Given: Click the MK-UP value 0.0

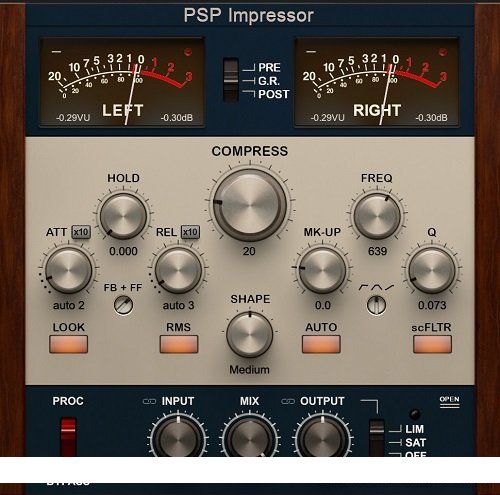Looking at the screenshot, I should 322,305.
